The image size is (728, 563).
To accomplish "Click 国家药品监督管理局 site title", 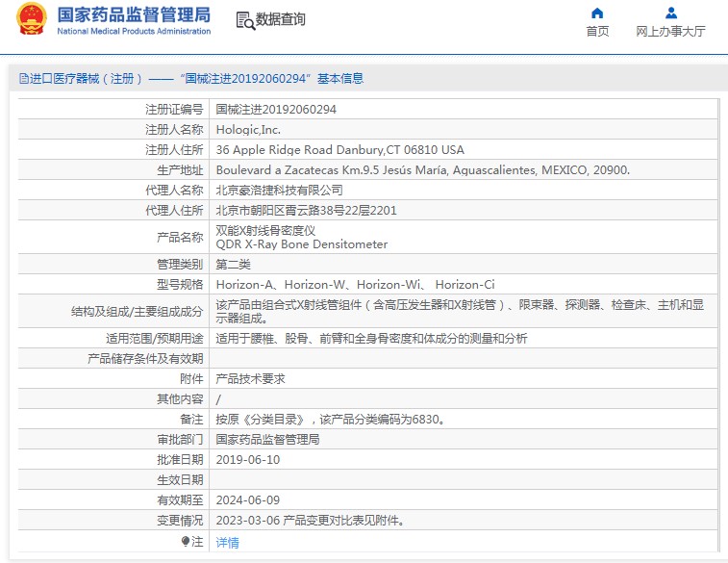I will (x=134, y=14).
